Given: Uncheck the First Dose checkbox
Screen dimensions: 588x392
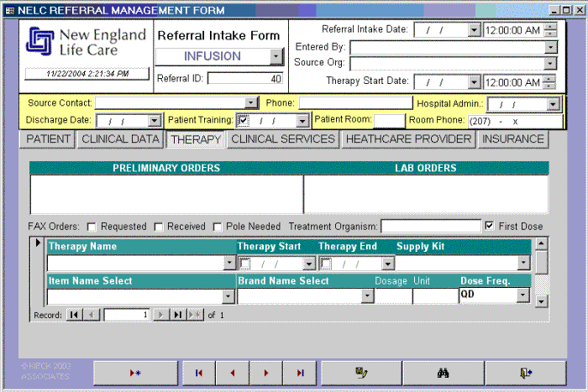Looking at the screenshot, I should (x=490, y=226).
